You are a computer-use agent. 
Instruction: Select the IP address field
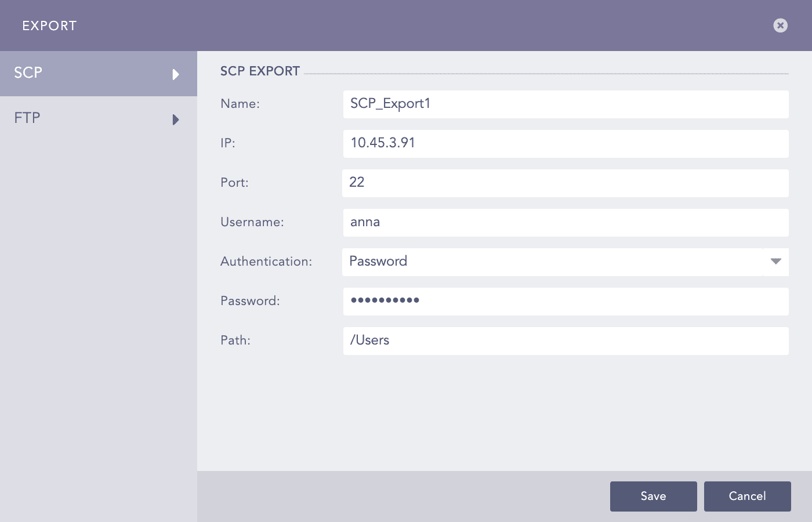(x=565, y=144)
